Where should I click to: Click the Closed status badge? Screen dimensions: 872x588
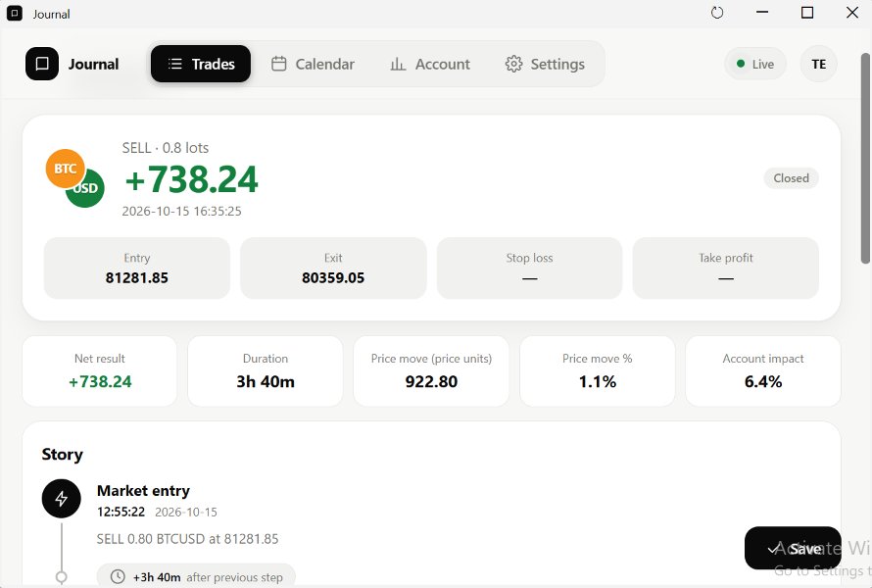791,178
